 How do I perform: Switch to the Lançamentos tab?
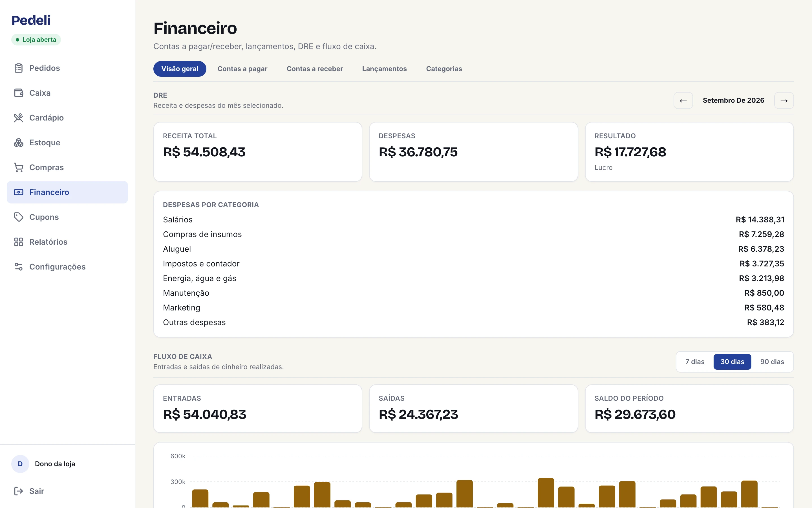[385, 69]
